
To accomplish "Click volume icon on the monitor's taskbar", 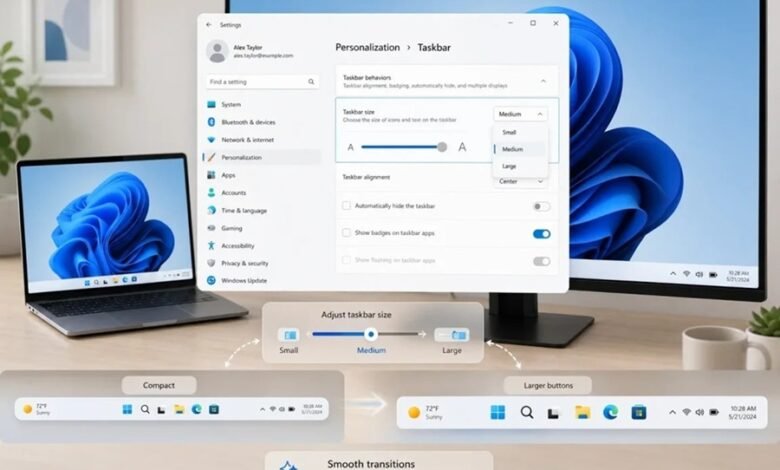I will pos(699,274).
